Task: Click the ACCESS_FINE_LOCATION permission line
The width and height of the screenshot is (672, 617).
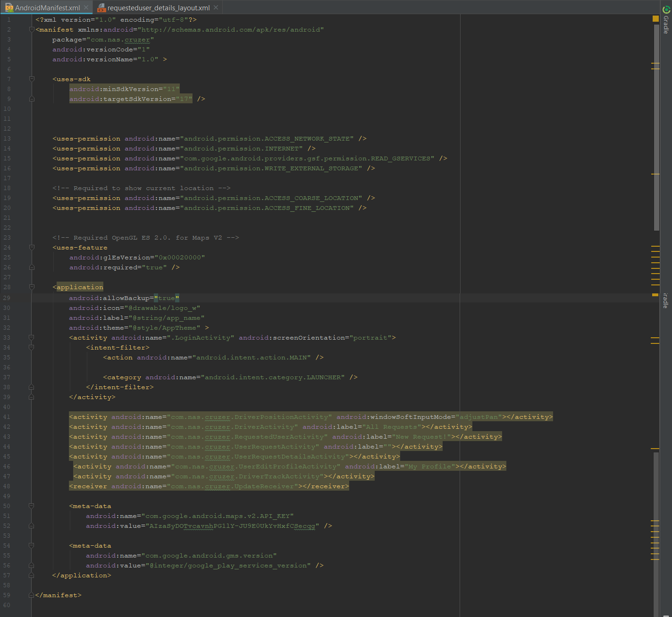Action: pos(210,208)
